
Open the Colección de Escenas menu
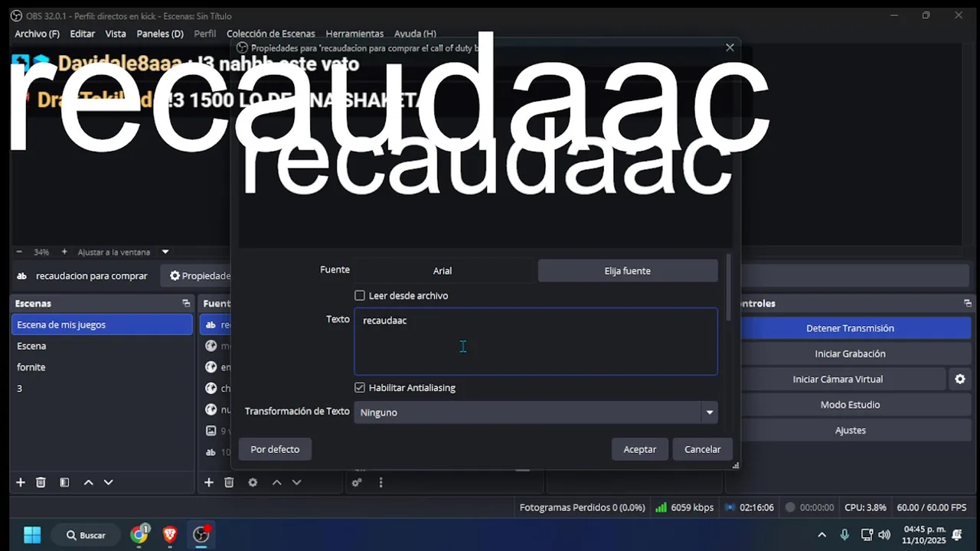coord(270,34)
